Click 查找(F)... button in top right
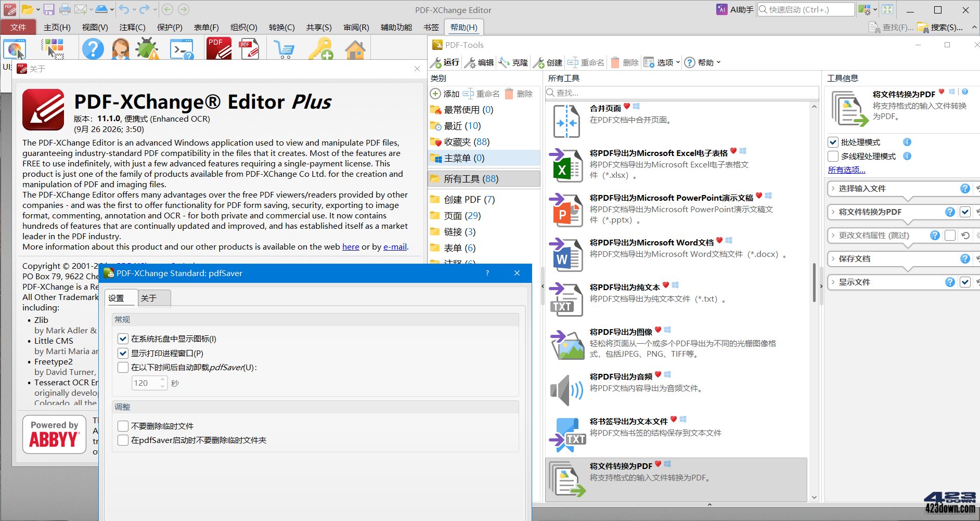 coord(891,27)
